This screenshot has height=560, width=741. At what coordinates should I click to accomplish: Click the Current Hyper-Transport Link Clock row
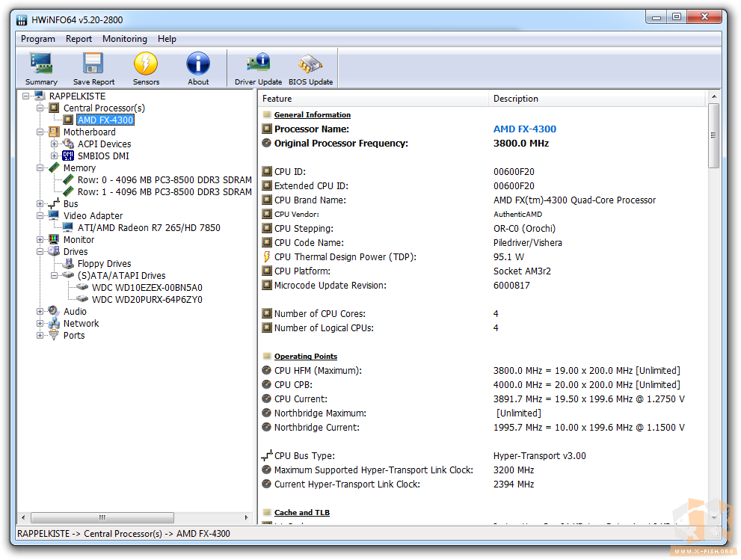[482, 484]
